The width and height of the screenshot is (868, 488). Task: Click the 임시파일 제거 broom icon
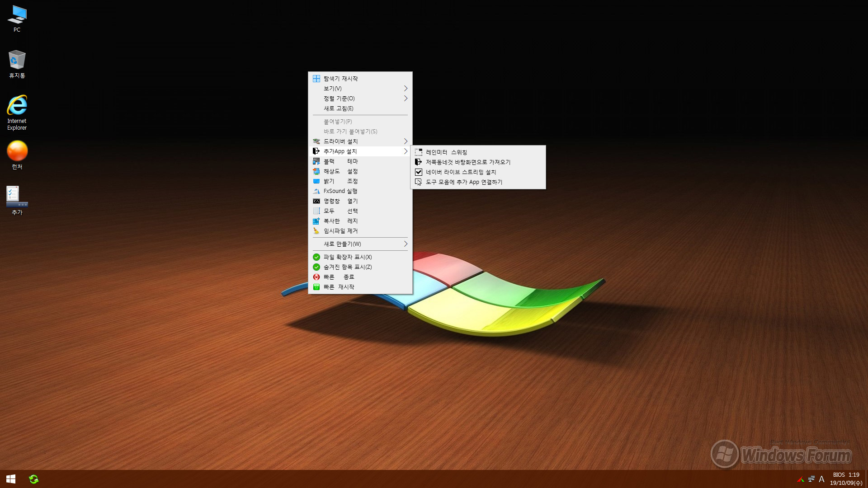coord(316,231)
